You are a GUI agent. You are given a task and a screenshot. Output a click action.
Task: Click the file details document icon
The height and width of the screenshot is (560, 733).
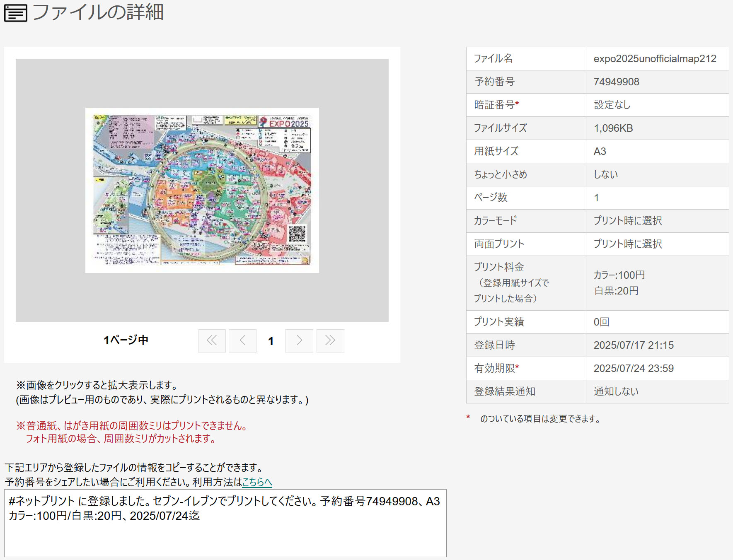[15, 13]
